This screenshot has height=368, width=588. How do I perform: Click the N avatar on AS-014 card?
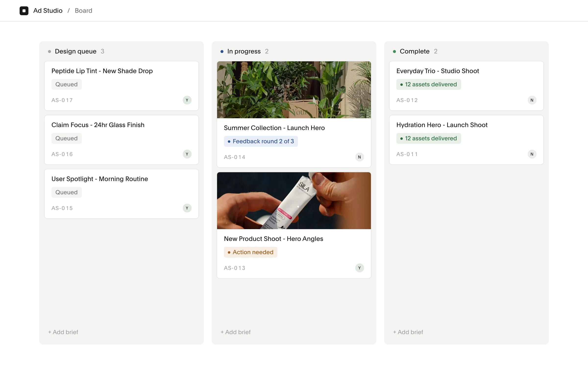pyautogui.click(x=360, y=157)
